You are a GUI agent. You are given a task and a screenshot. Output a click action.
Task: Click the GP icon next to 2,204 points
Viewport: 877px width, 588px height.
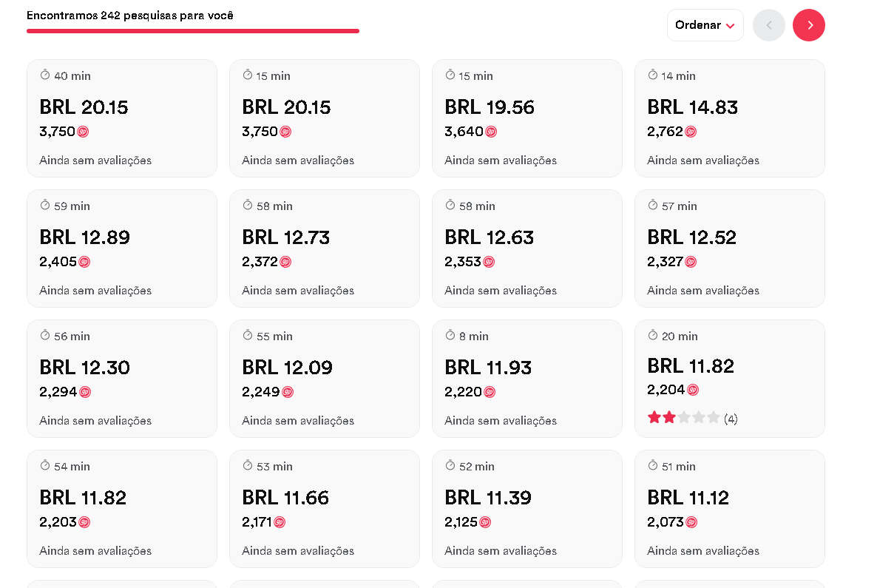click(x=692, y=389)
